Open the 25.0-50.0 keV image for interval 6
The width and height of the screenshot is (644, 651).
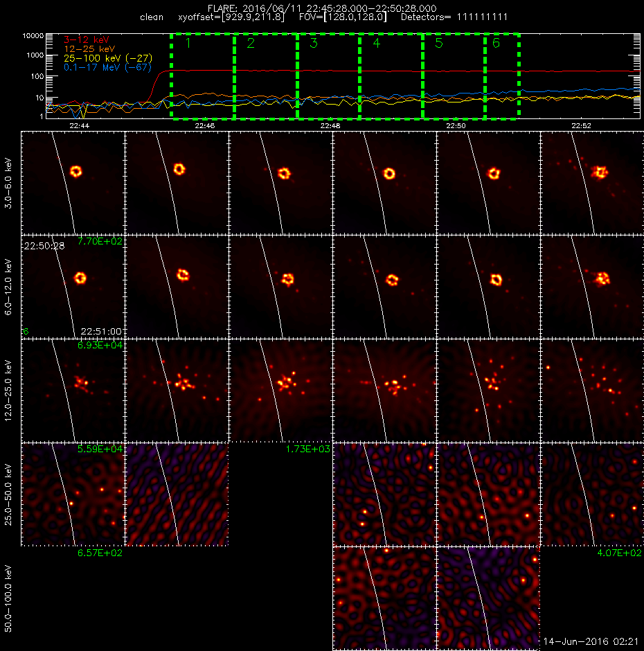[592, 494]
